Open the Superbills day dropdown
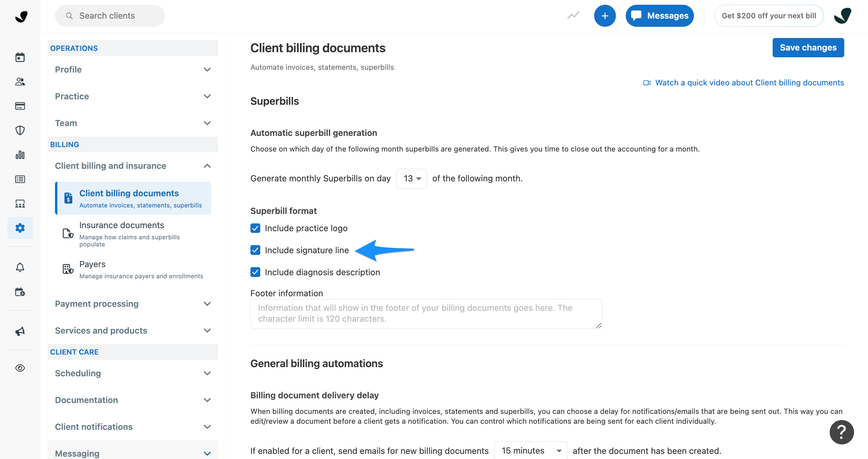Screen dimensions: 868x459 411,178
